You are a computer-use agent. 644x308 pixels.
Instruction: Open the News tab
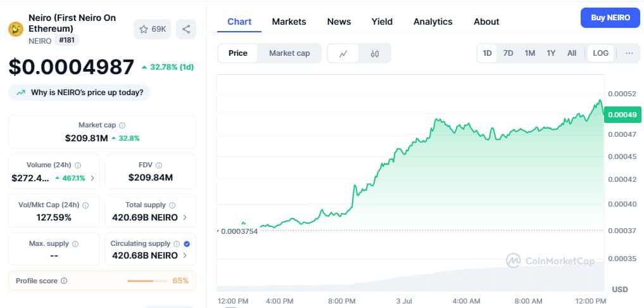pos(339,22)
